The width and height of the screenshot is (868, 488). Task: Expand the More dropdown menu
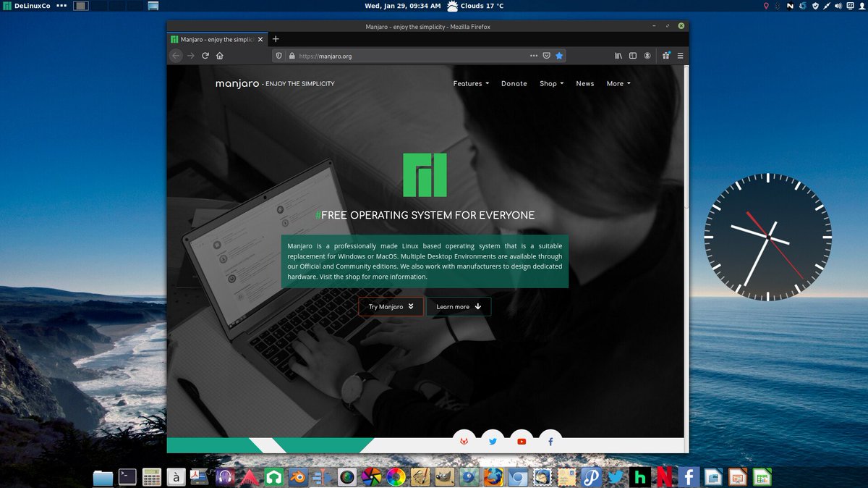pyautogui.click(x=618, y=83)
